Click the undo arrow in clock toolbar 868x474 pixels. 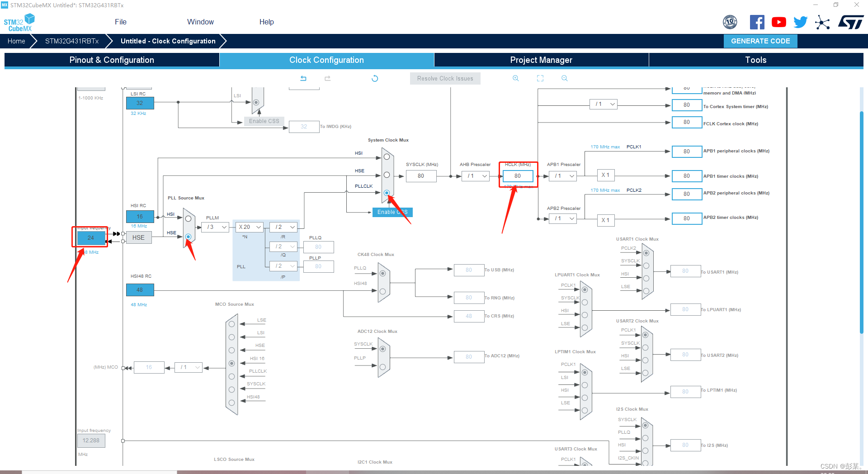coord(303,78)
